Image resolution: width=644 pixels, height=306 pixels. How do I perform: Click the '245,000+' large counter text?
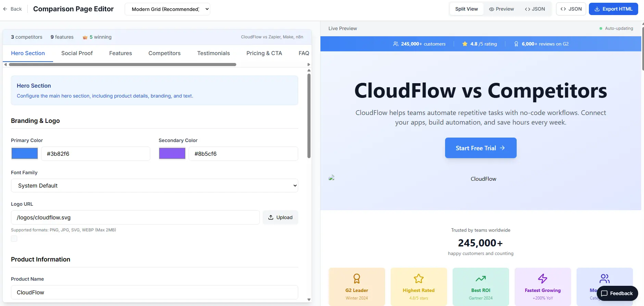click(481, 243)
